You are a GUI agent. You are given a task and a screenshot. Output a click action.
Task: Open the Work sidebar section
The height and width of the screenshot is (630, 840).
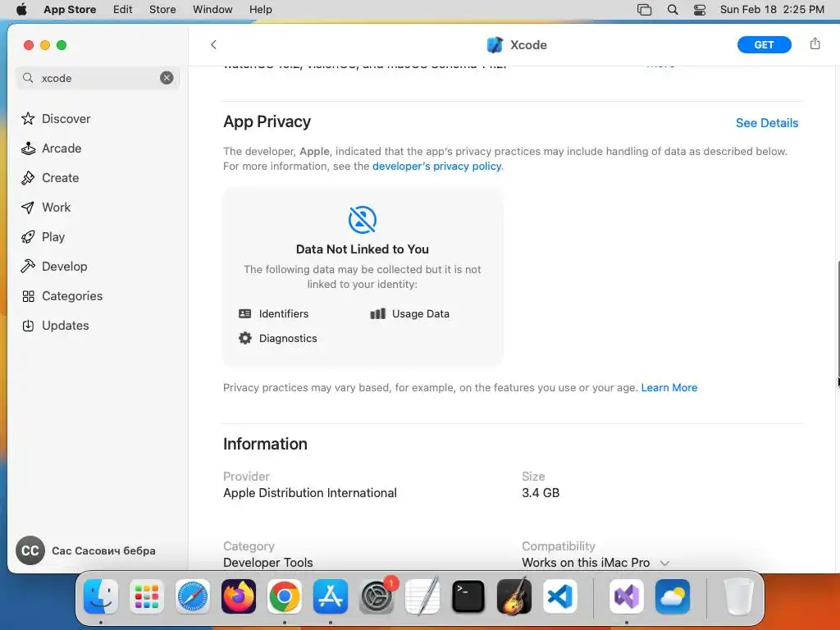[46, 208]
